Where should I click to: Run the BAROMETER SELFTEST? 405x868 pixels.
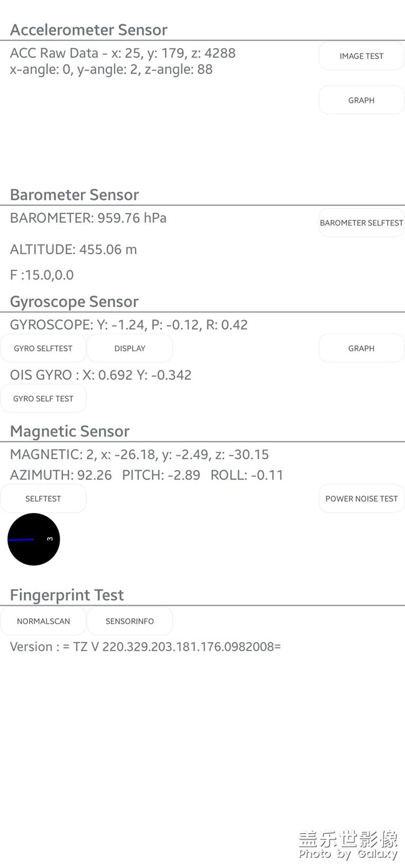click(x=361, y=223)
